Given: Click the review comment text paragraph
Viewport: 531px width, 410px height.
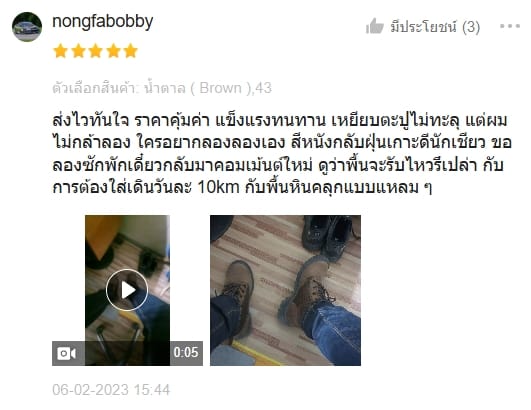Looking at the screenshot, I should click(x=281, y=154).
